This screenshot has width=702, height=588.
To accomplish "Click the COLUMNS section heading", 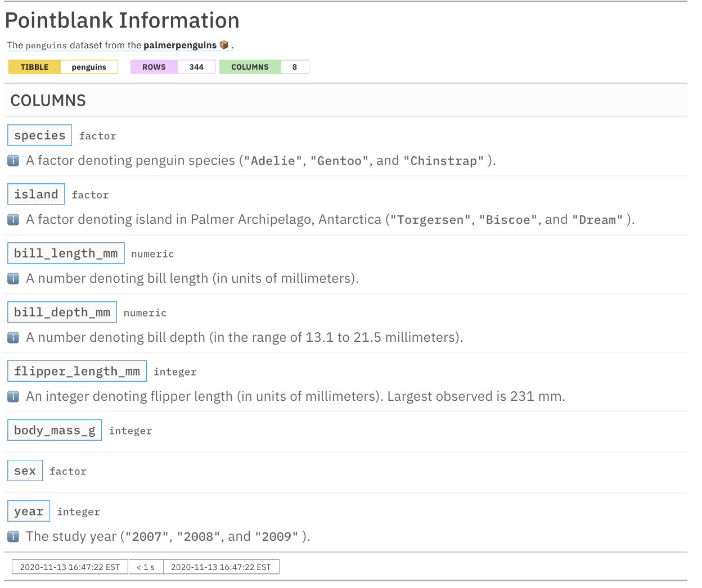I will click(48, 101).
